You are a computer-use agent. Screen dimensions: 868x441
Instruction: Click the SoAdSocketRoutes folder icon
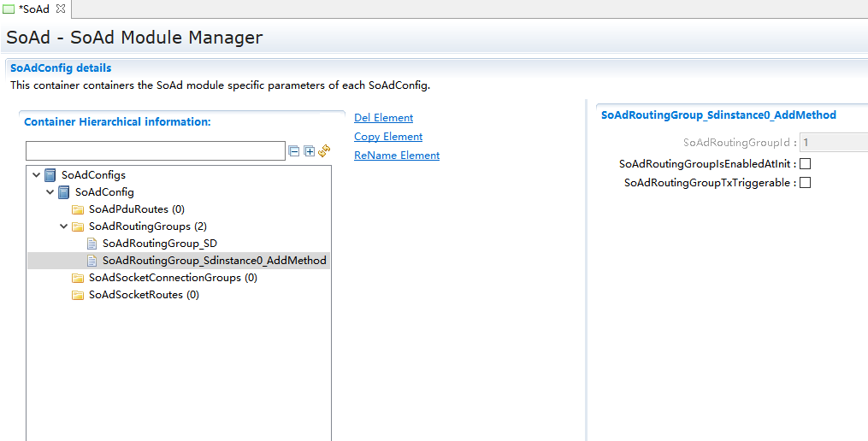tap(78, 295)
